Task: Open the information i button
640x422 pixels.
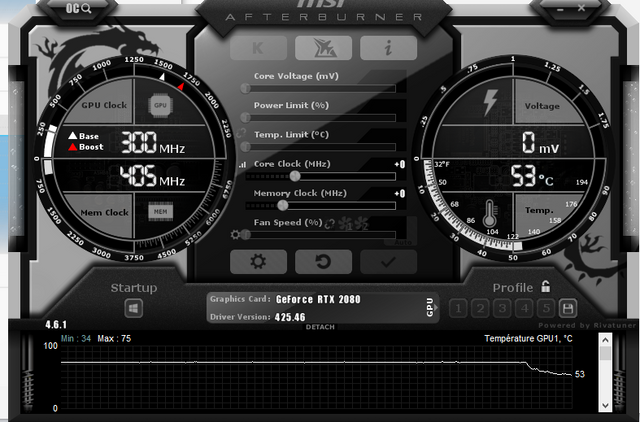Action: 388,47
